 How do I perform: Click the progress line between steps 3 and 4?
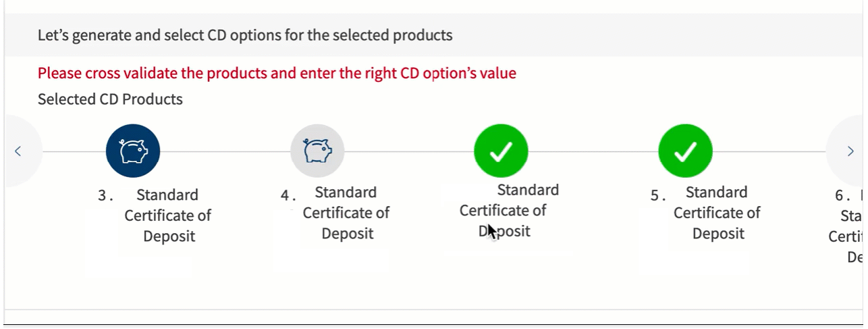pyautogui.click(x=225, y=151)
